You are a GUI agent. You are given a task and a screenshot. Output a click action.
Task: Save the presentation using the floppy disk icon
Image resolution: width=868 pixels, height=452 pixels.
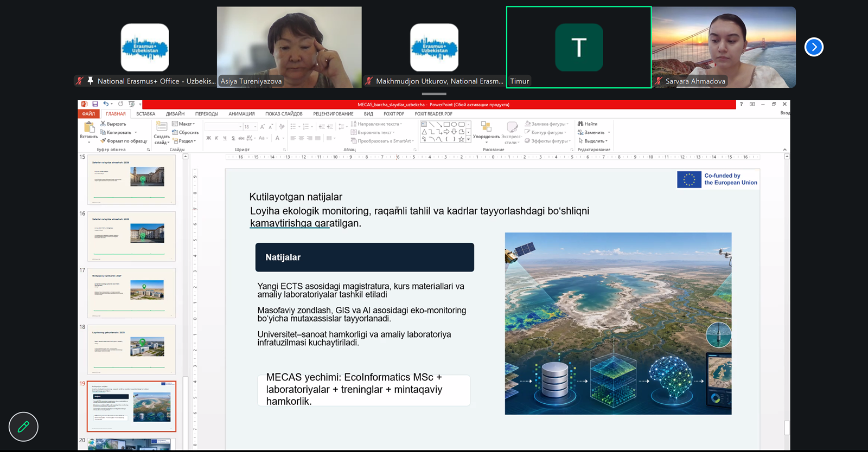tap(95, 104)
